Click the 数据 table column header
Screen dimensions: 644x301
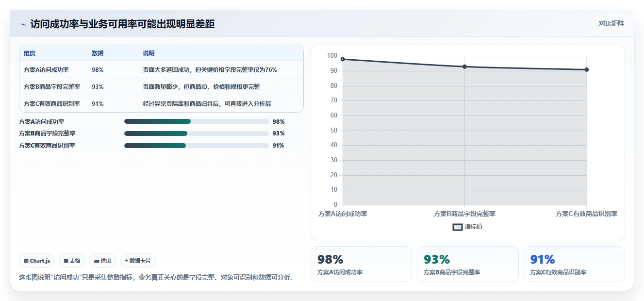pyautogui.click(x=98, y=53)
